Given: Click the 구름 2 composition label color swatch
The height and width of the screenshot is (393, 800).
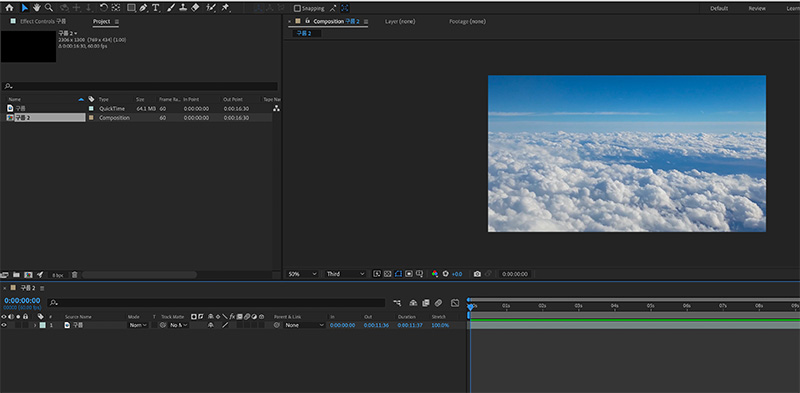Looking at the screenshot, I should 91,117.
